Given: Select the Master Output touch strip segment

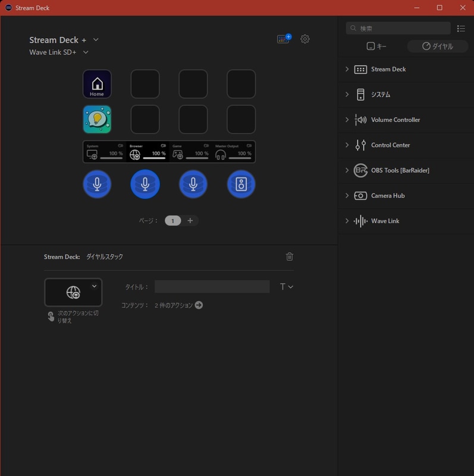Looking at the screenshot, I should pyautogui.click(x=233, y=152).
